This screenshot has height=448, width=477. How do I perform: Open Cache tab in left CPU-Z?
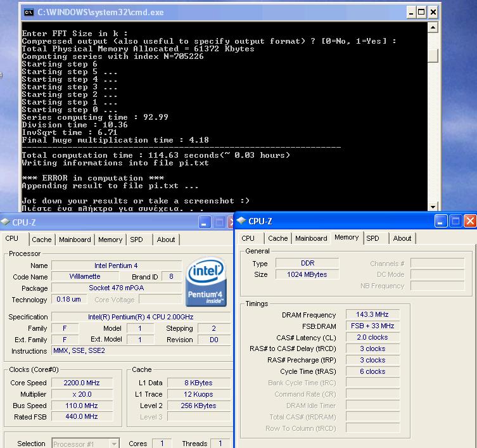[x=42, y=240]
